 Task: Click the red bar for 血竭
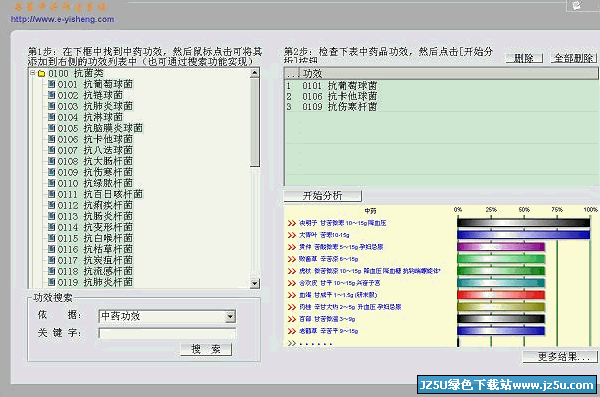pos(501,295)
